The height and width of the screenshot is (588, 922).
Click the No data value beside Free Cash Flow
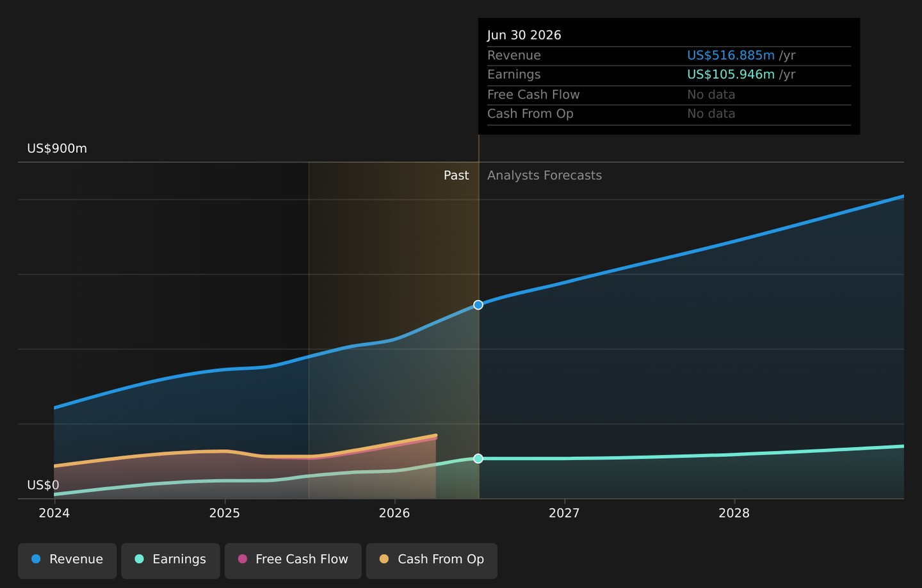click(711, 95)
